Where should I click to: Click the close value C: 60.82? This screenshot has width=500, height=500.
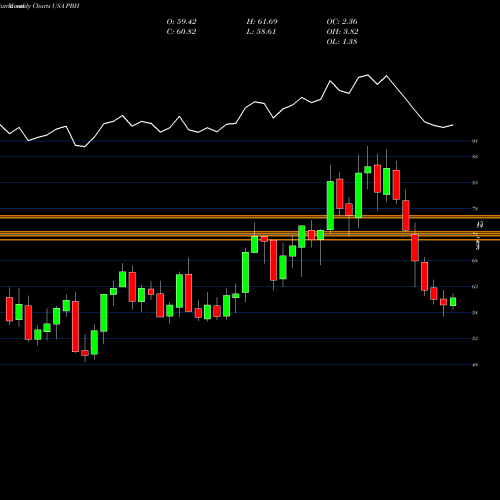click(x=181, y=32)
